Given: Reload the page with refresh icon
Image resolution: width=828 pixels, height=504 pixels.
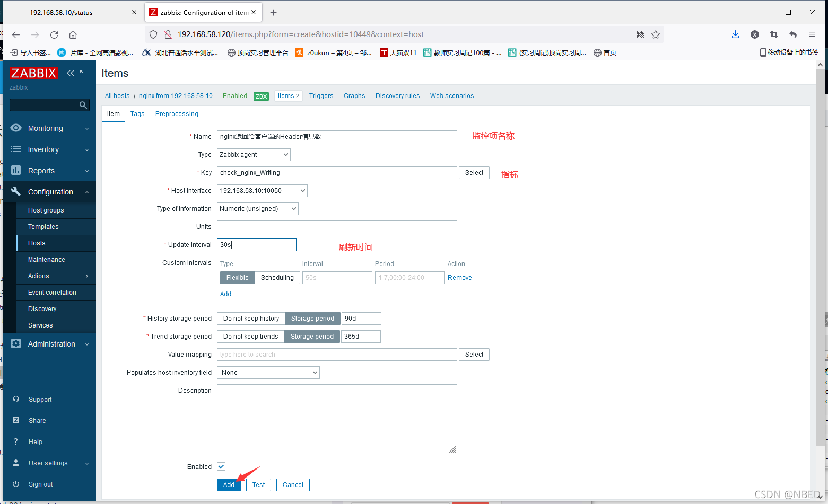Looking at the screenshot, I should pyautogui.click(x=54, y=34).
